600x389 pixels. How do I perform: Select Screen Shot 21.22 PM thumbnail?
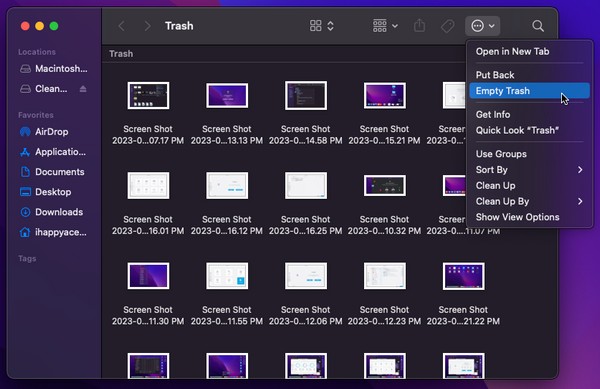coord(463,276)
